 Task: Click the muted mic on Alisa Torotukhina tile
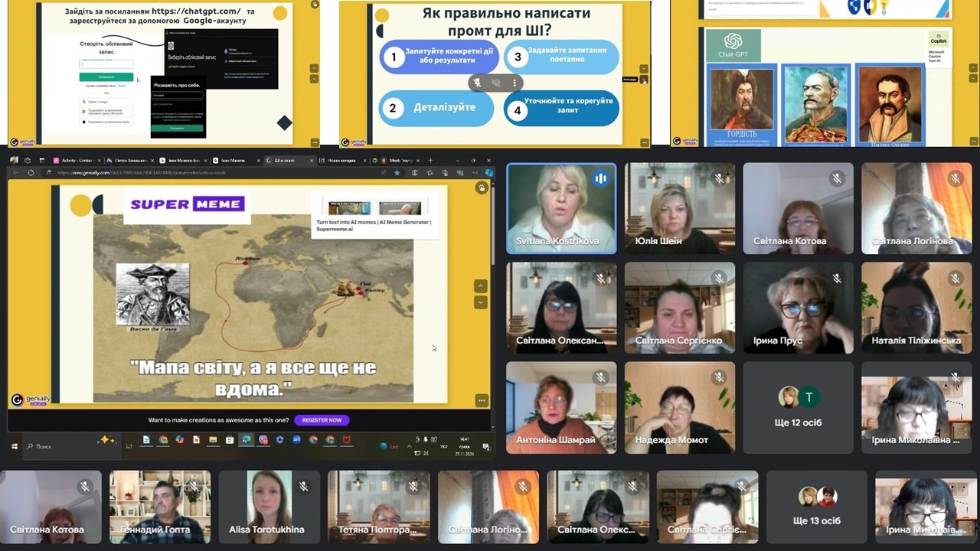click(304, 486)
